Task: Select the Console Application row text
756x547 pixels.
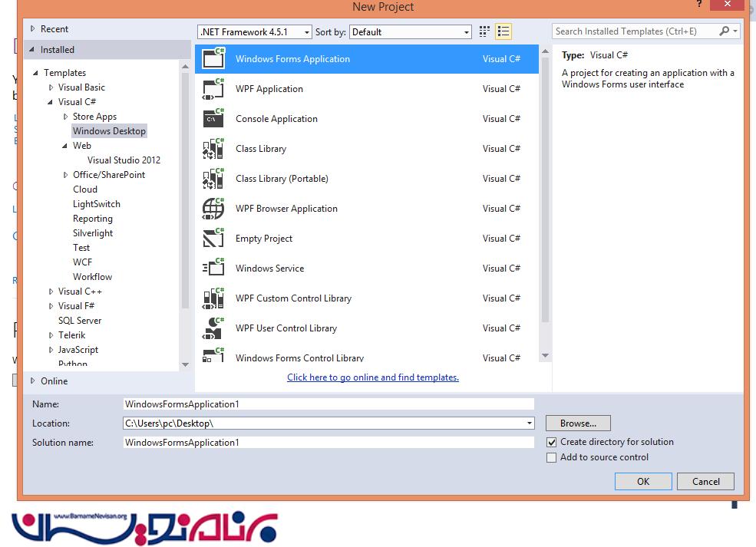Action: 276,119
